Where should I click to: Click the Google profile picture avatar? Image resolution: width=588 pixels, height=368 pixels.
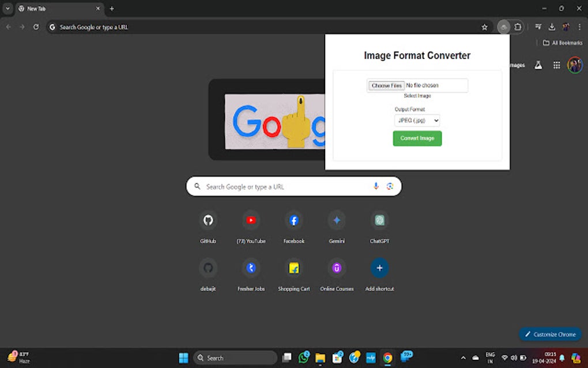(575, 65)
